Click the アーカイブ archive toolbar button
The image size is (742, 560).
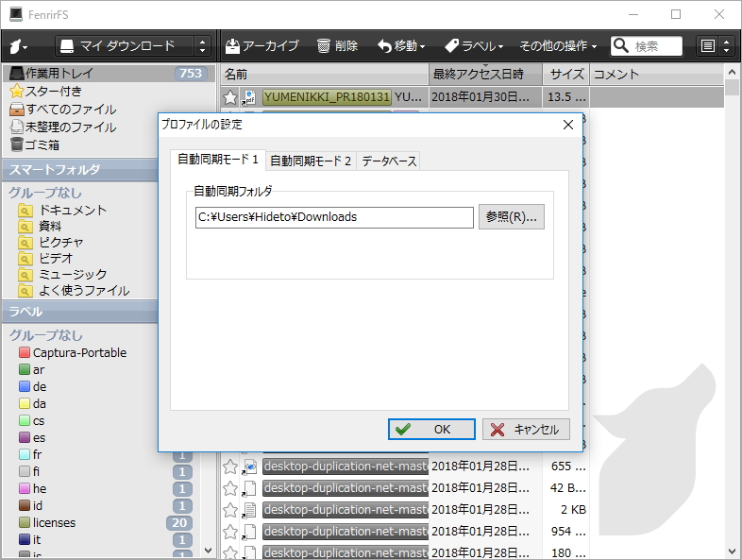(x=261, y=46)
